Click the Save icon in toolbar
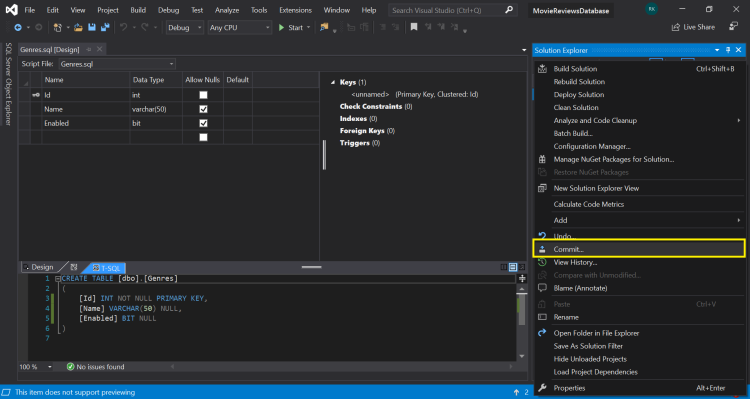750x399 pixels. pos(92,28)
